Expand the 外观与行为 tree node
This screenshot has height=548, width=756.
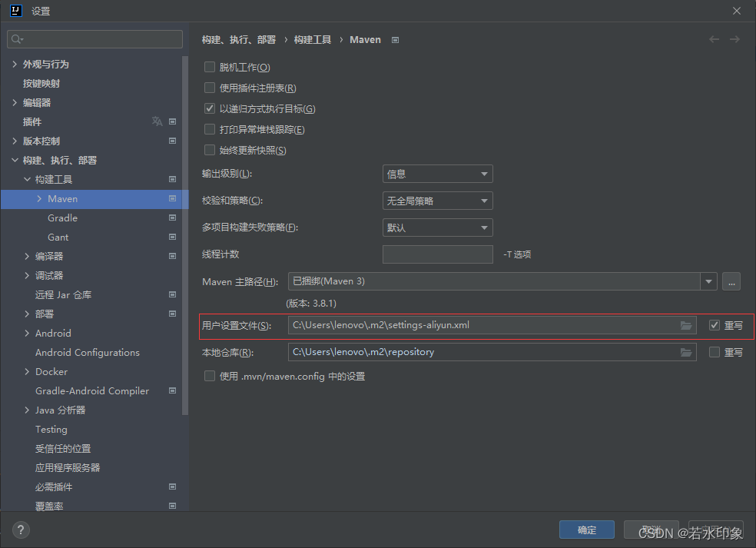pyautogui.click(x=15, y=64)
